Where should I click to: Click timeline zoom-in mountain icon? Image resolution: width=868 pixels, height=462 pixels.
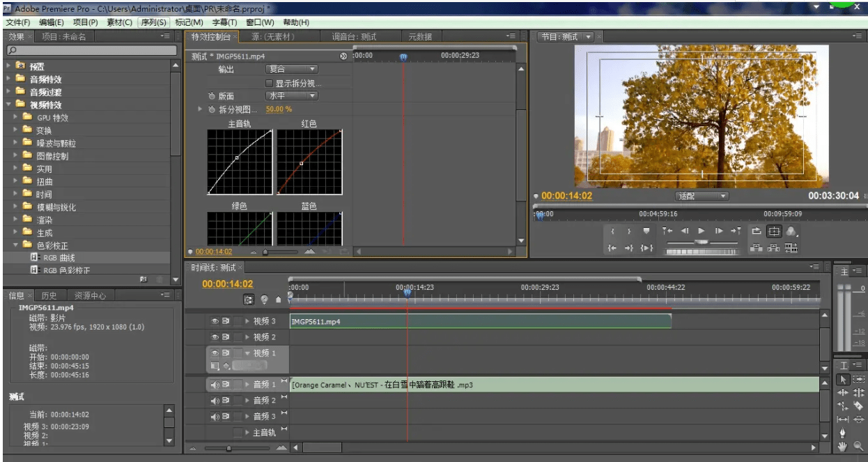click(x=281, y=448)
